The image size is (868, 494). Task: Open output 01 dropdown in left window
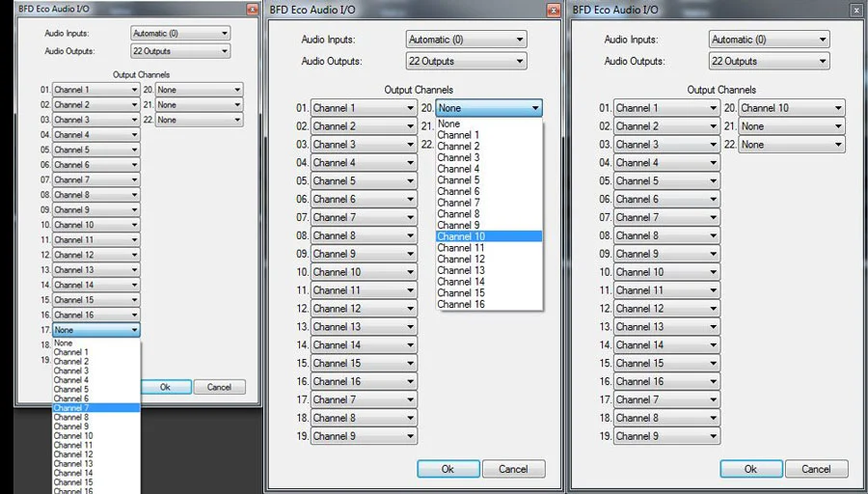point(95,90)
